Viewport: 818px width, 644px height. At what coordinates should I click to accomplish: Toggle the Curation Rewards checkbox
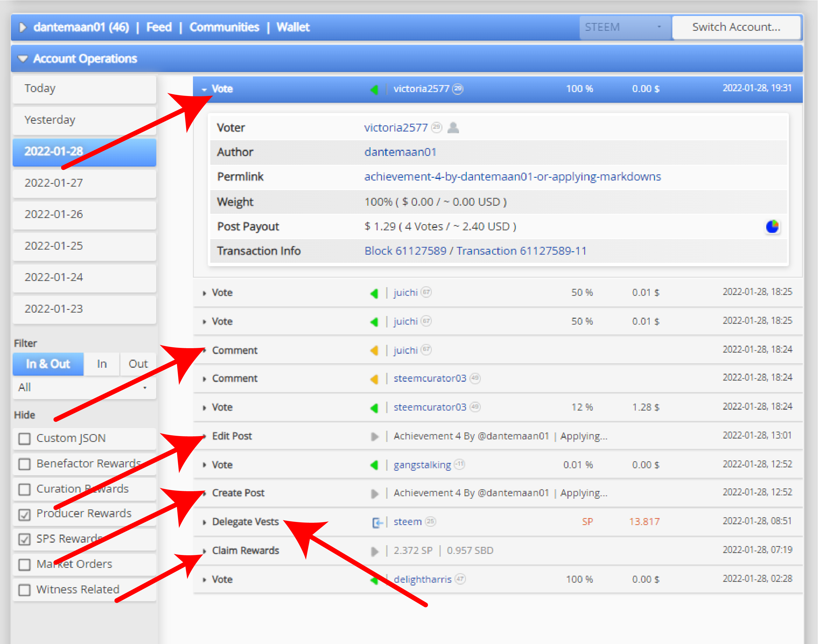point(25,490)
